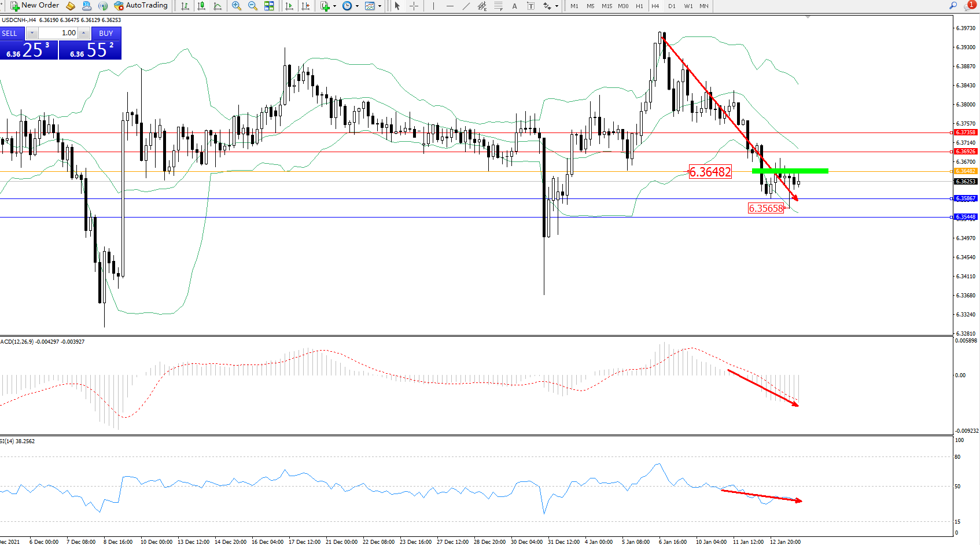Toggle AutoTrading on or off
The height and width of the screenshot is (545, 980).
141,6
